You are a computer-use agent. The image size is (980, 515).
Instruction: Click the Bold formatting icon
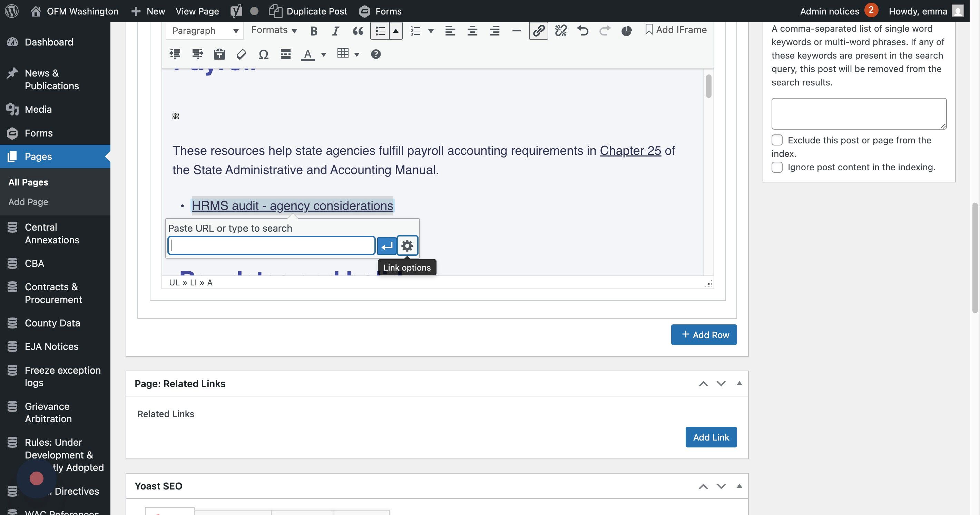(x=313, y=31)
